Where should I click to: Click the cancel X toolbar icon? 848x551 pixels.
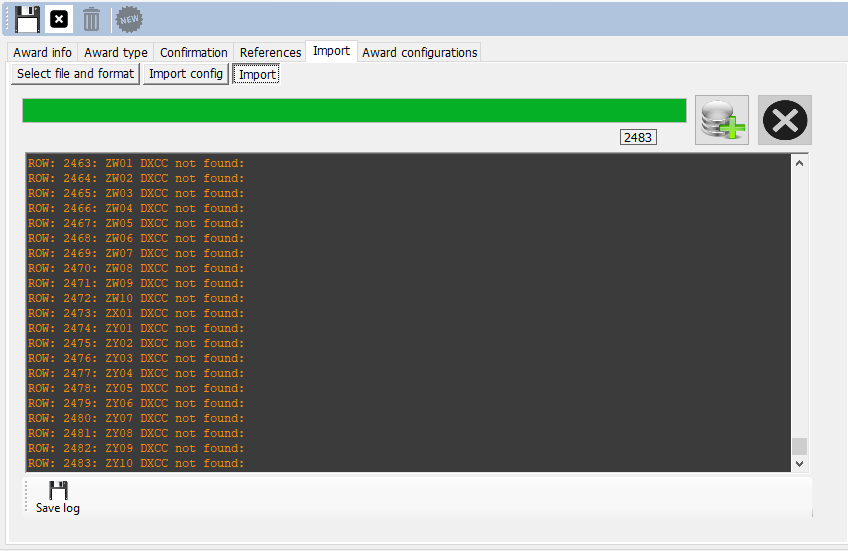(x=59, y=19)
